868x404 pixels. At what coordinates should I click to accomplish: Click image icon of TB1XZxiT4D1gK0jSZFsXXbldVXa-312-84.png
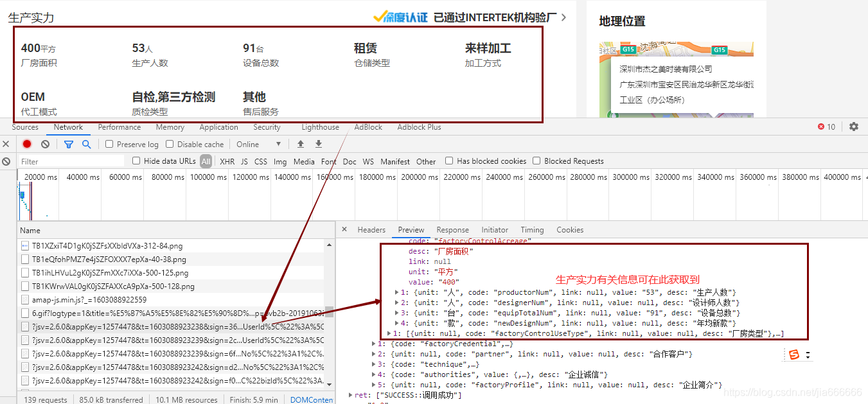click(25, 245)
